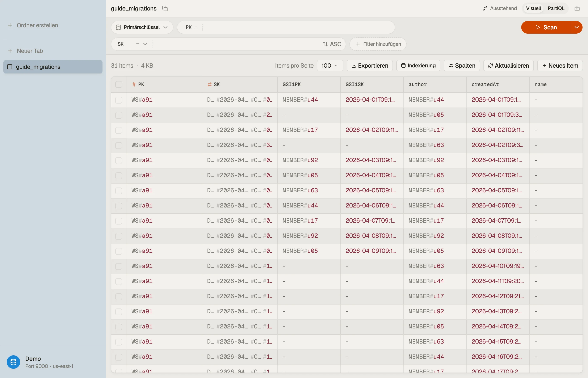Tick the checkbox of the MEMBER#u92 2026-04-03 row
The width and height of the screenshot is (588, 378).
coord(118,160)
